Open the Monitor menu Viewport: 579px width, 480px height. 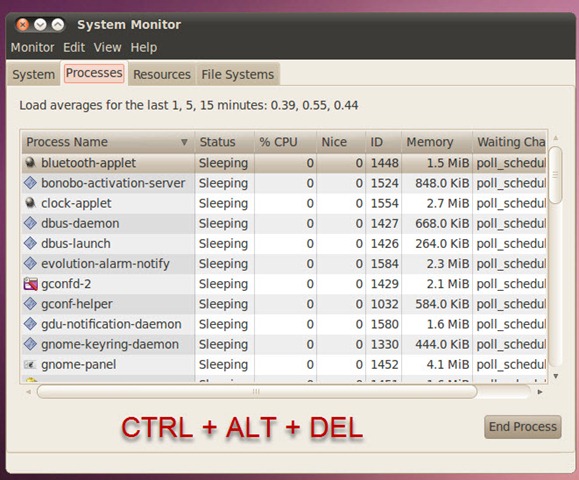pyautogui.click(x=32, y=47)
